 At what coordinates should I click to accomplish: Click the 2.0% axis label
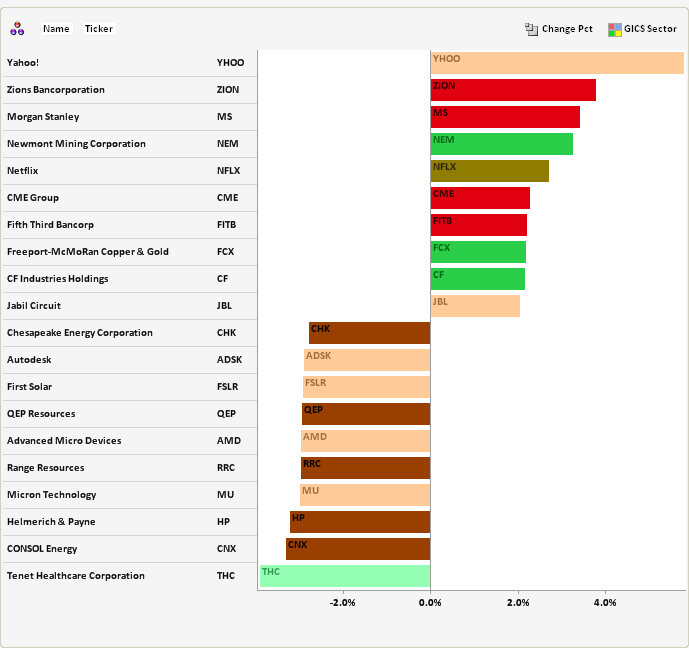pos(518,602)
